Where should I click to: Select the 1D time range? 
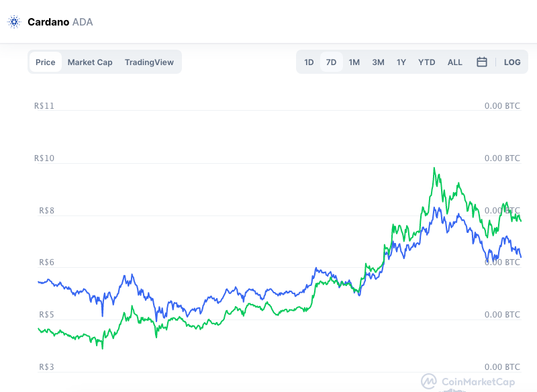point(309,62)
